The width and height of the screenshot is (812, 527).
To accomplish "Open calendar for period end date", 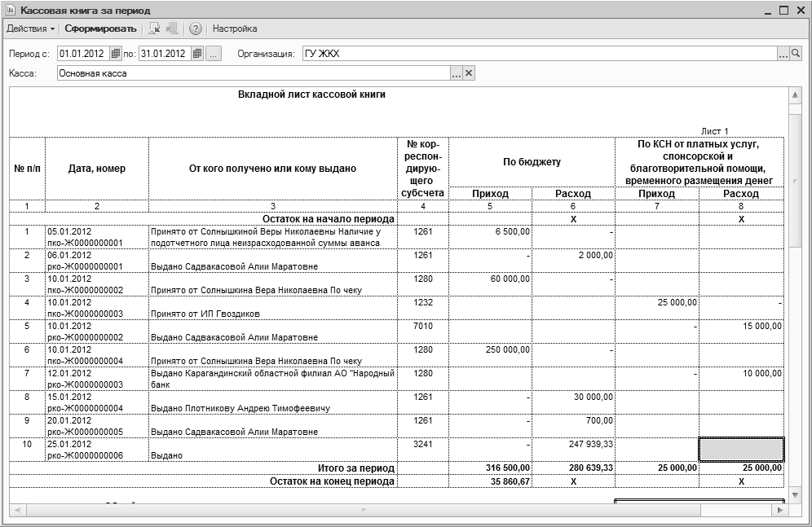I will point(197,54).
